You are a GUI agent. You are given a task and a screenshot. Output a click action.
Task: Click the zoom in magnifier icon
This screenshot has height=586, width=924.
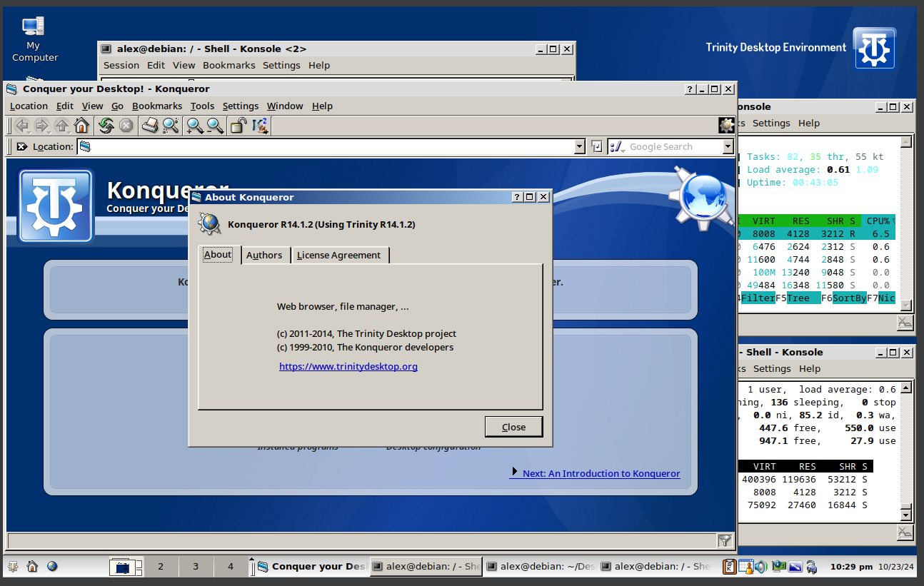pyautogui.click(x=194, y=126)
